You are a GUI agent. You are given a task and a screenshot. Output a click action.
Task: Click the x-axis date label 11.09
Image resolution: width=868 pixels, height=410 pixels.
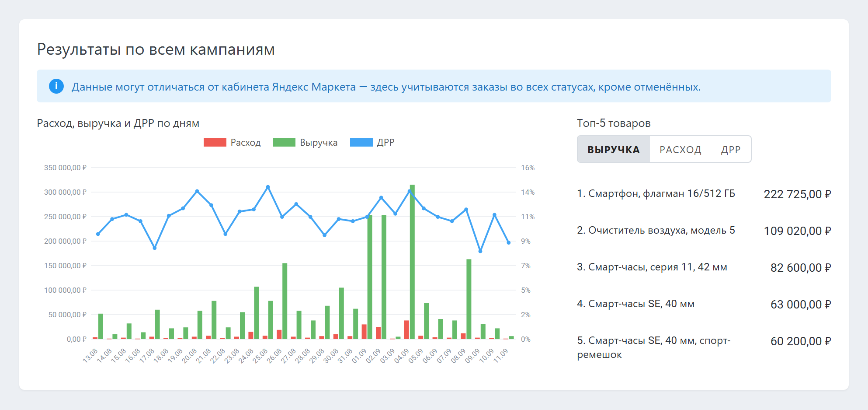coord(501,355)
